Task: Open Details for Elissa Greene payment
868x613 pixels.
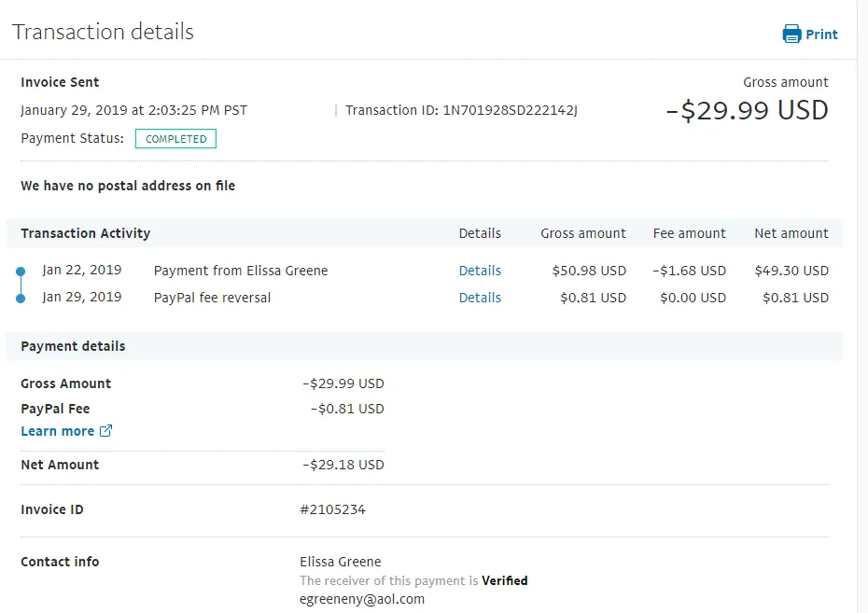Action: (x=480, y=271)
